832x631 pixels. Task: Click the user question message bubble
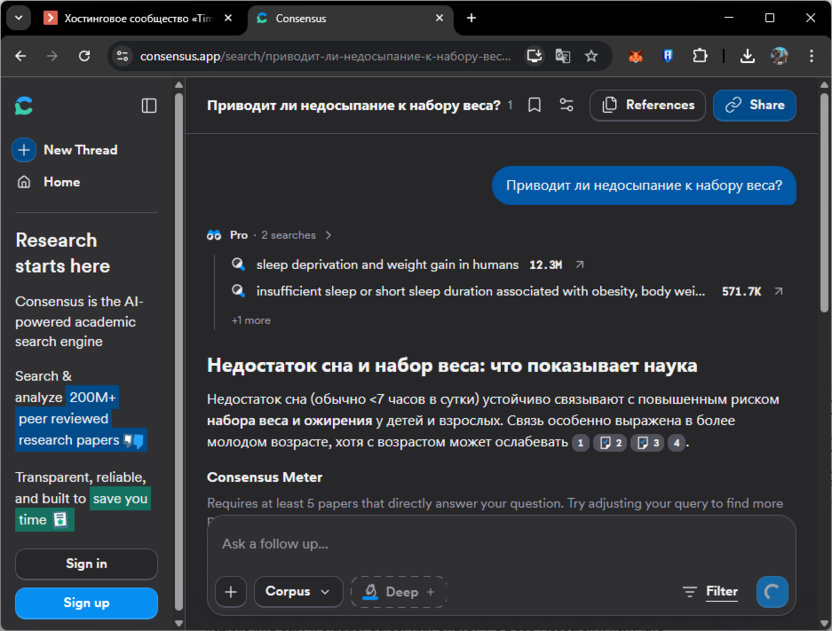tap(644, 186)
